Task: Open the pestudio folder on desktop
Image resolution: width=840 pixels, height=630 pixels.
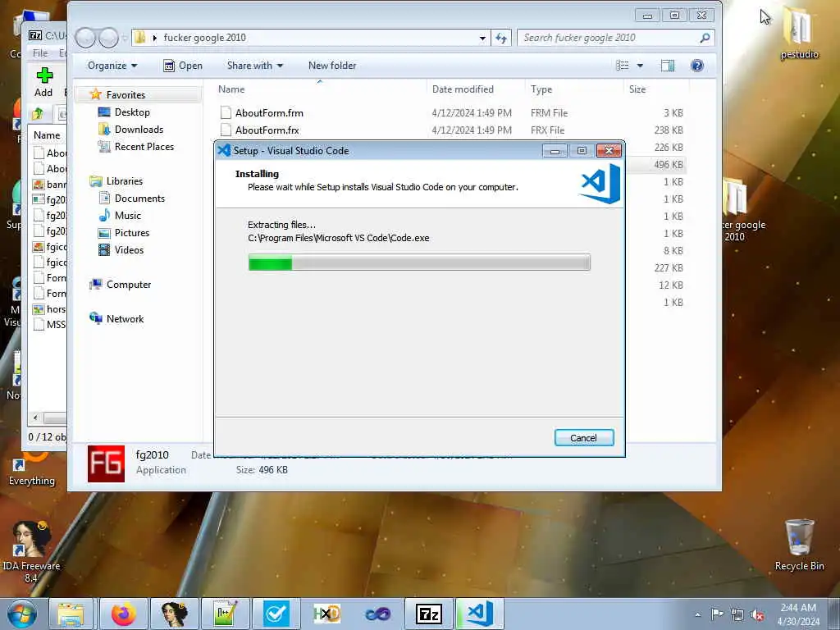Action: pyautogui.click(x=799, y=33)
